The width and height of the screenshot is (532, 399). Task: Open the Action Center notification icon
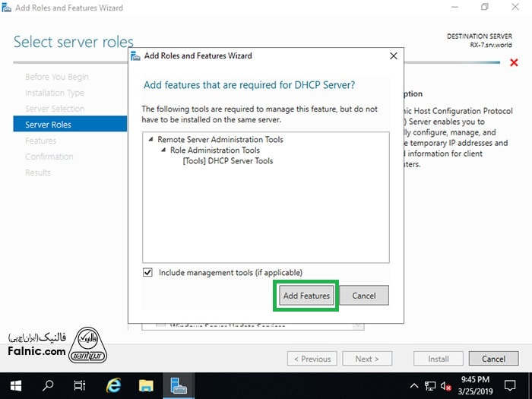click(x=515, y=386)
